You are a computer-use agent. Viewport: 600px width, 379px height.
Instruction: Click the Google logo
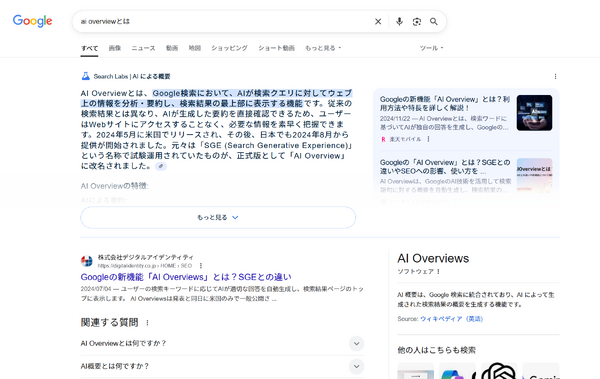coord(33,21)
